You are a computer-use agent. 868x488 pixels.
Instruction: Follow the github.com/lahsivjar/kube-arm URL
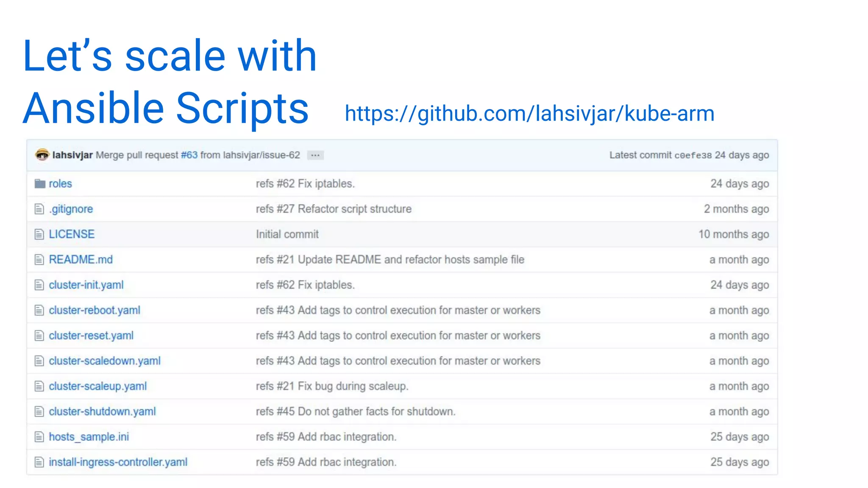pos(529,114)
